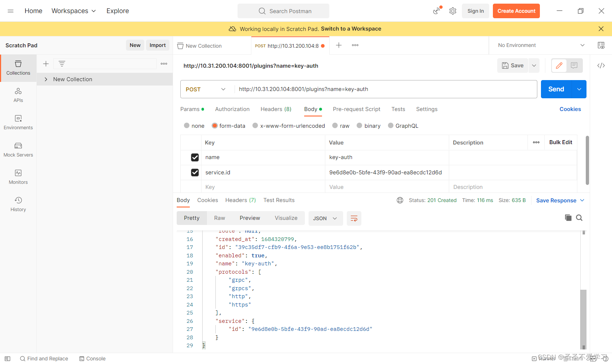Dismiss the Scratch Pad yellow banner

click(x=601, y=29)
